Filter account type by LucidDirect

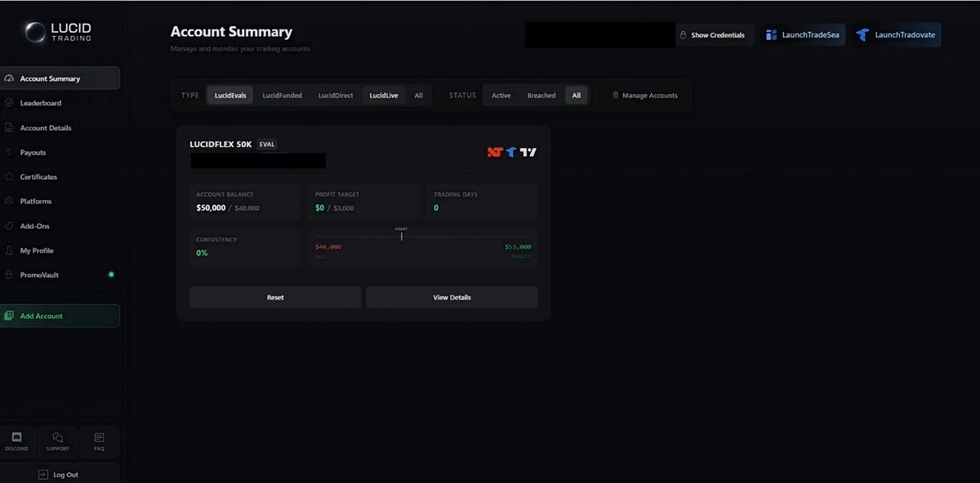coord(336,96)
